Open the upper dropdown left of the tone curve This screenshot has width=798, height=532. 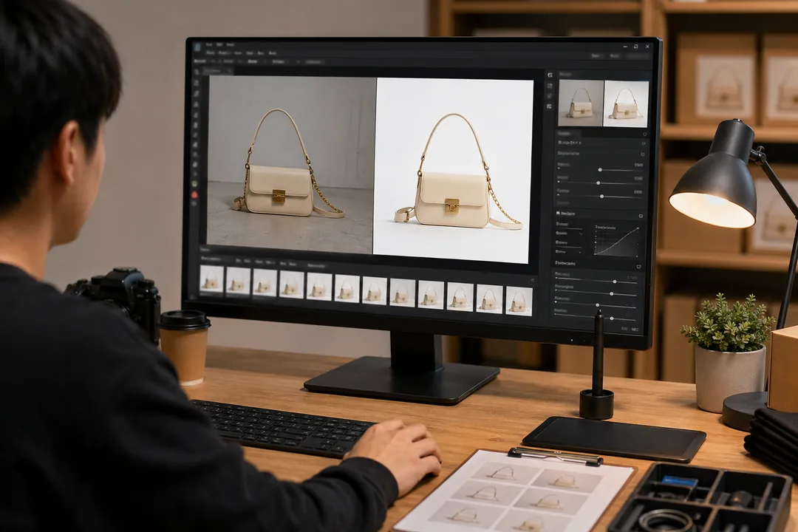[x=569, y=233]
